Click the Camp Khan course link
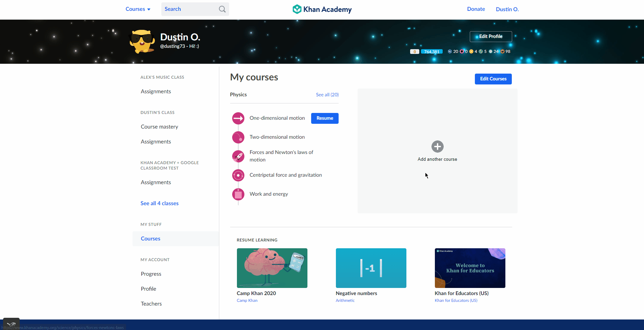This screenshot has width=644, height=330. click(247, 300)
